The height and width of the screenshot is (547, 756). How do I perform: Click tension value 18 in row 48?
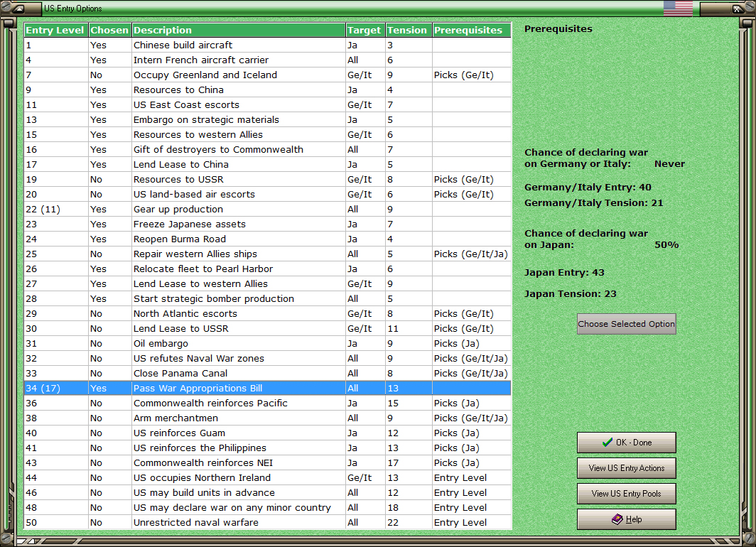(409, 508)
